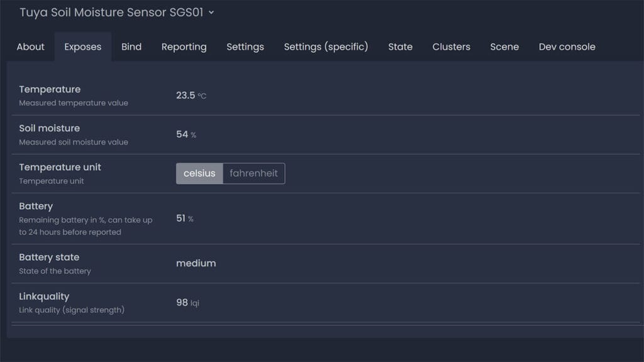Select the Exposes tab
The width and height of the screenshot is (644, 362).
click(x=82, y=47)
